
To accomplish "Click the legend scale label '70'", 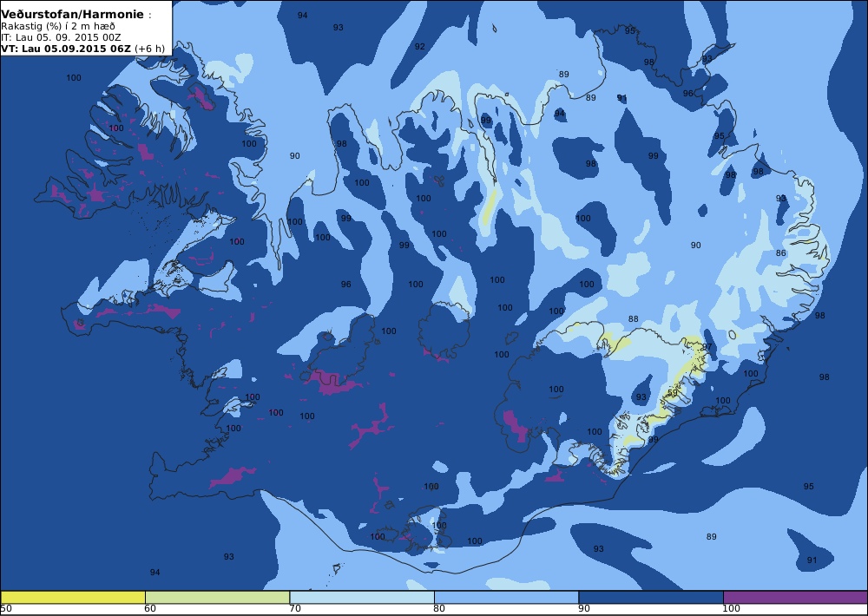I will 295,609.
